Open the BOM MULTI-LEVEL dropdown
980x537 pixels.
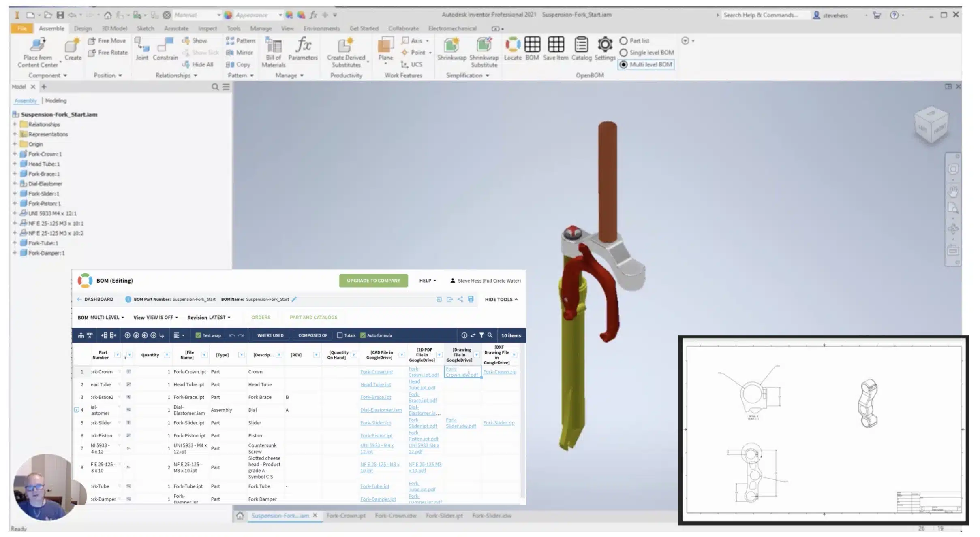click(x=101, y=318)
